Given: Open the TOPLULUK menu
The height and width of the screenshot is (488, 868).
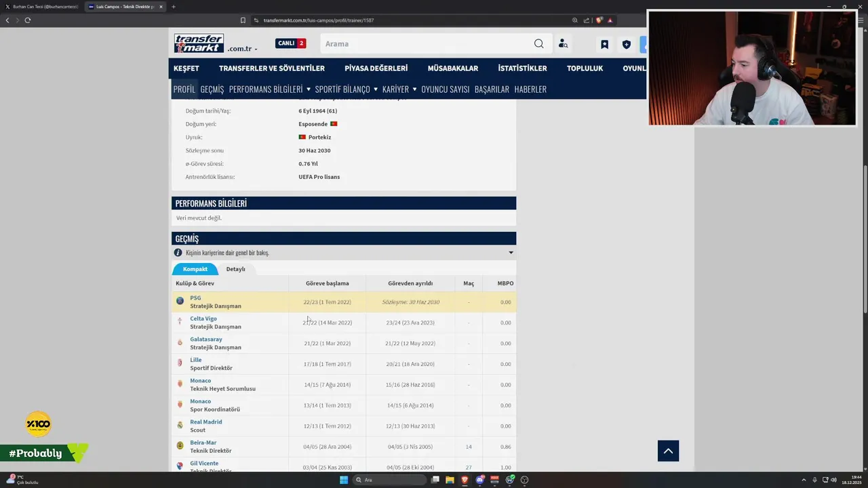Looking at the screenshot, I should pos(585,68).
